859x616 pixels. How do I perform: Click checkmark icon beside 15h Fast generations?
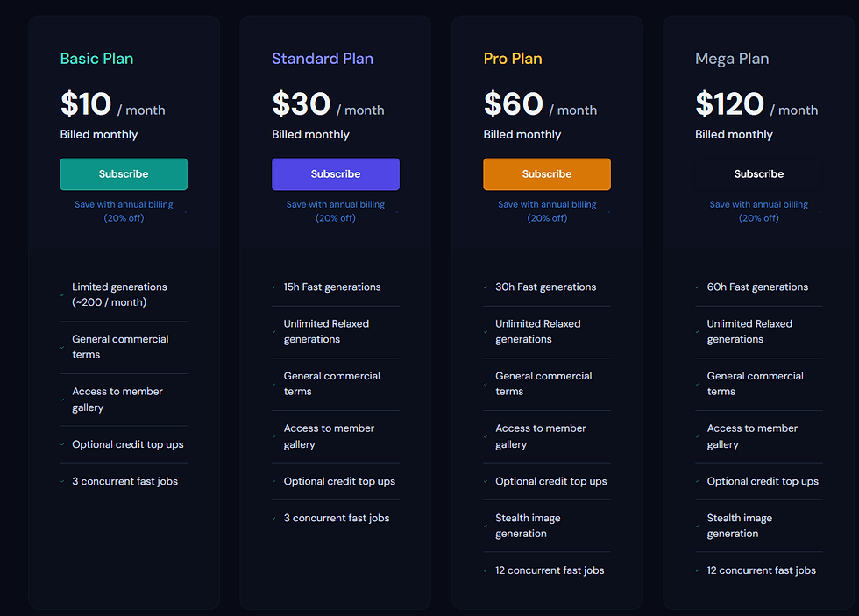(273, 287)
